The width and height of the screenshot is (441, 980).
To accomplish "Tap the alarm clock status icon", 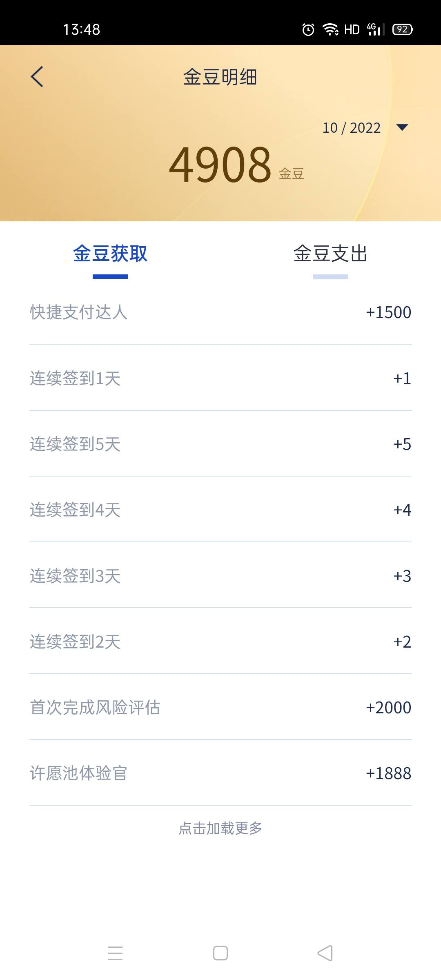I will (308, 29).
